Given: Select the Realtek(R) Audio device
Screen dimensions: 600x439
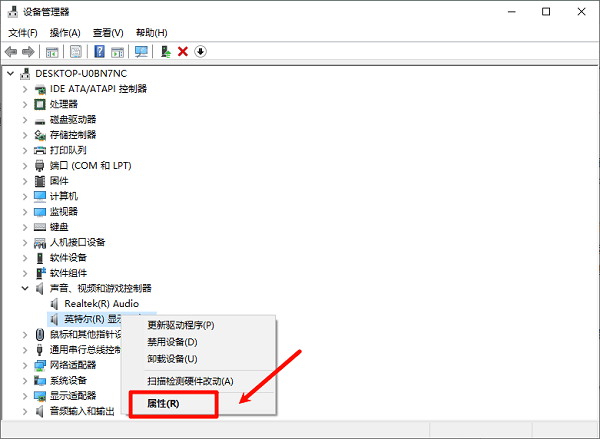Looking at the screenshot, I should click(101, 304).
